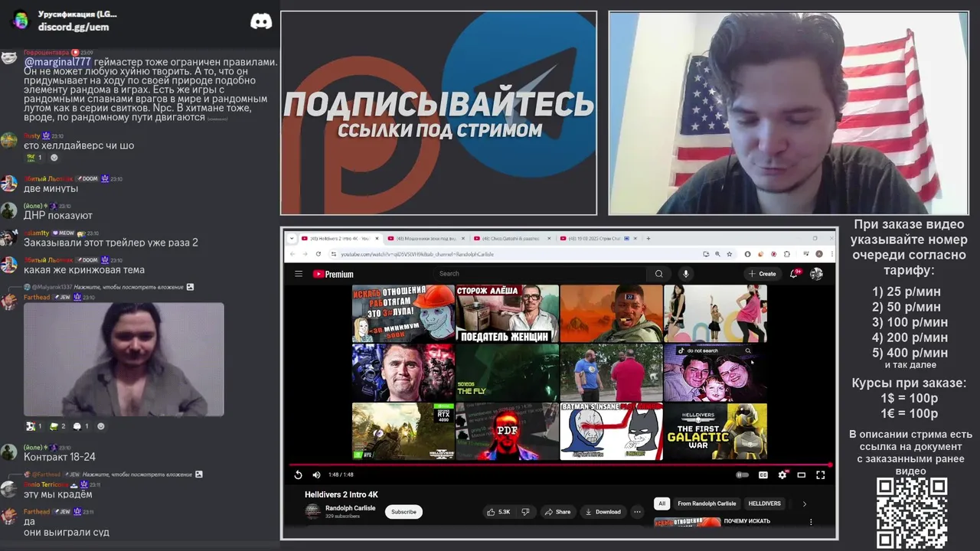Select the From Randolph Carlisle chip
This screenshot has height=551, width=980.
pos(707,504)
